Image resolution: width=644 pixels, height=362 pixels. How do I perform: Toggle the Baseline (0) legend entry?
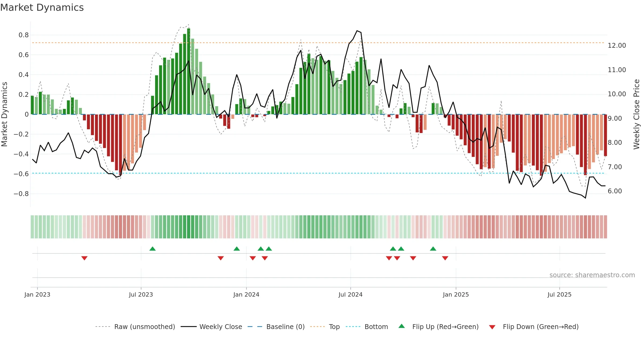[276, 327]
